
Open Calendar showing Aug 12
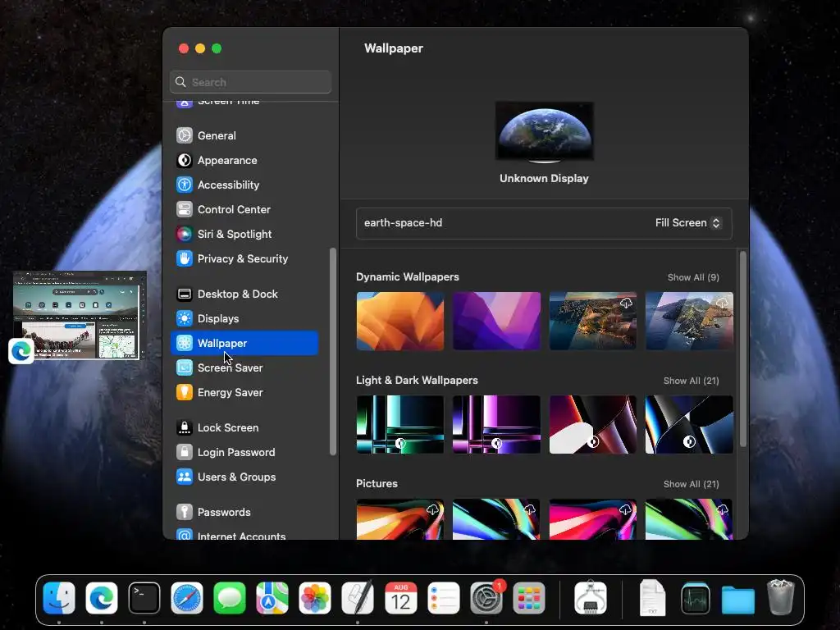tap(400, 598)
